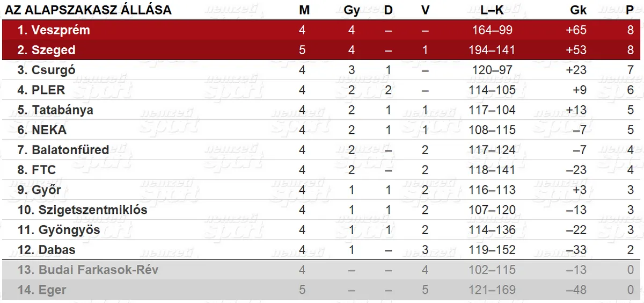Click the Gyöngyös team name
Image resolution: width=644 pixels, height=303 pixels.
click(69, 230)
